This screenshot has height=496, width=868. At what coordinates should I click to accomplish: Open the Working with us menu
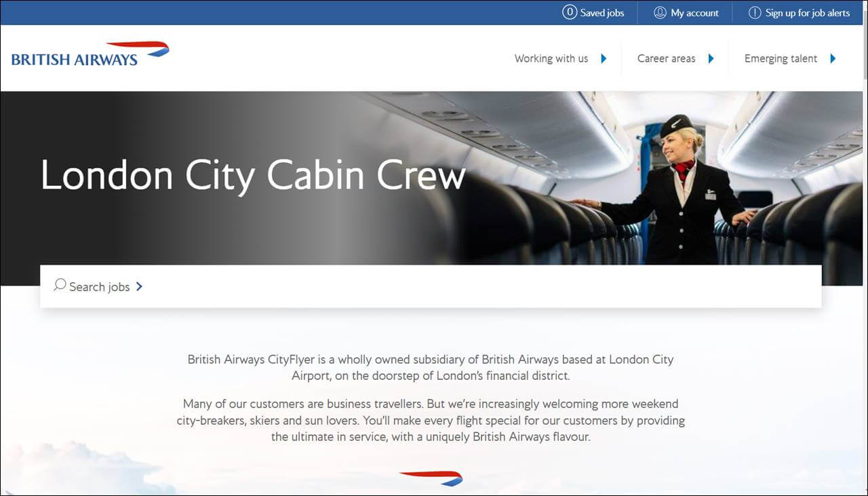pos(551,58)
